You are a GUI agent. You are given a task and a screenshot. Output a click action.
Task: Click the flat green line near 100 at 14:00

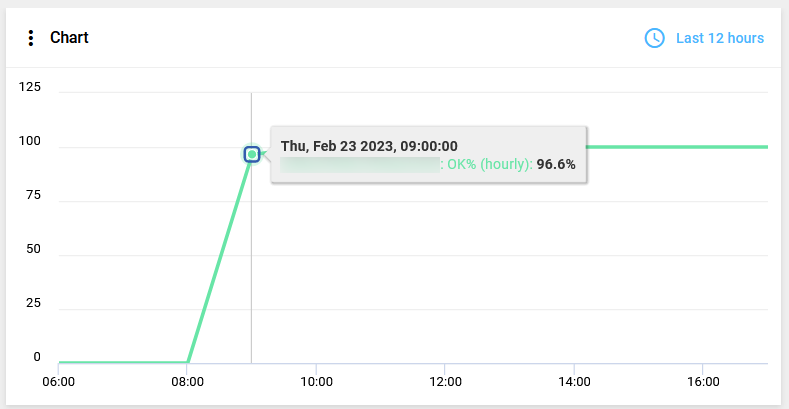(x=574, y=147)
